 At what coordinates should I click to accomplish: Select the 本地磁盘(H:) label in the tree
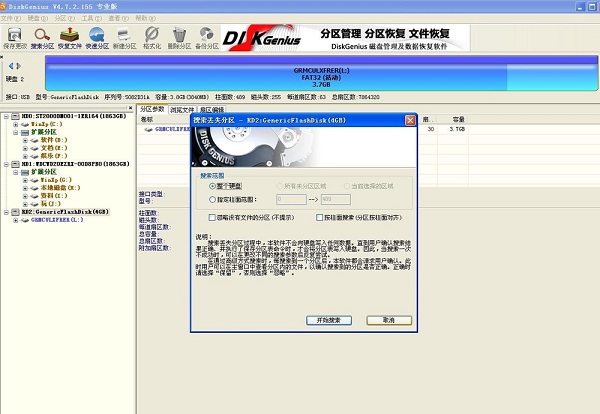point(60,188)
